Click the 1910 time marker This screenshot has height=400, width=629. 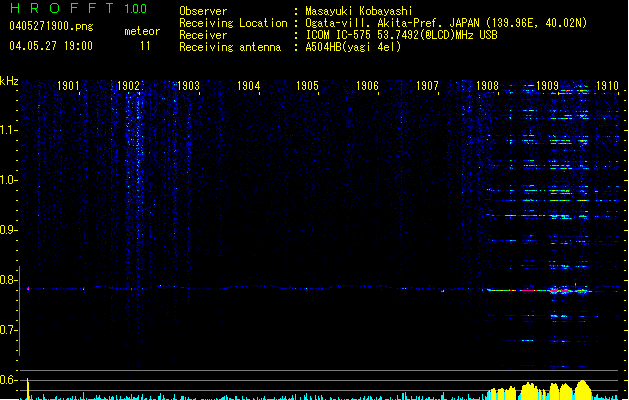[x=607, y=86]
